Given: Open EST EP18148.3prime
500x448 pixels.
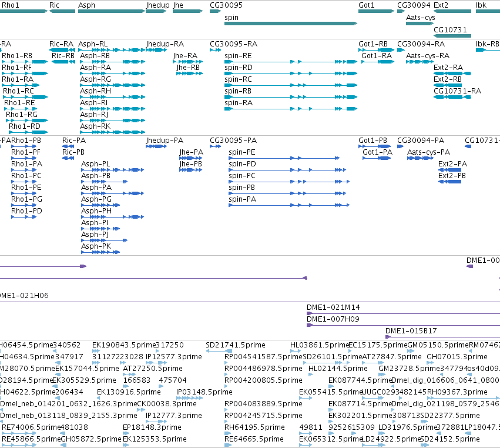Looking at the screenshot, I should tap(152, 427).
